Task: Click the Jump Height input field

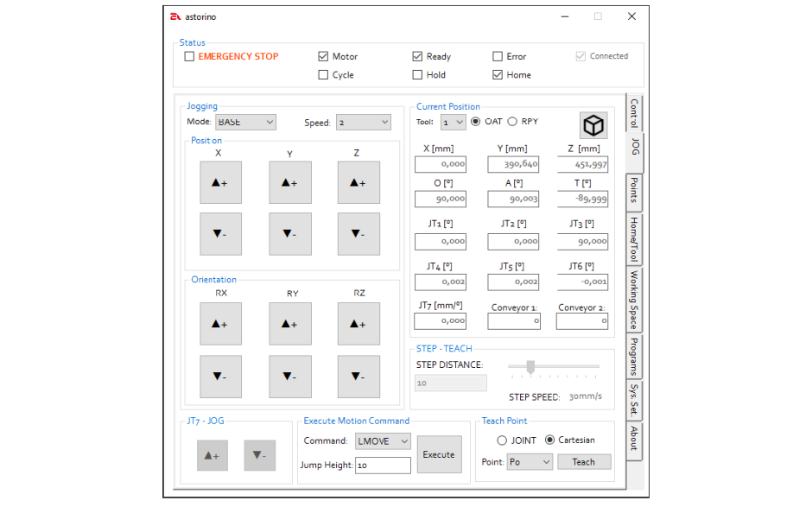Action: (383, 465)
